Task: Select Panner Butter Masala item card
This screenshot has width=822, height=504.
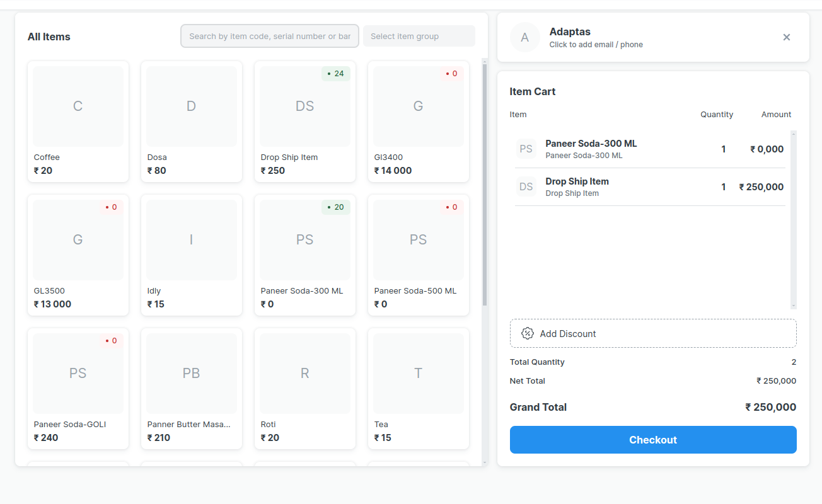Action: click(192, 389)
